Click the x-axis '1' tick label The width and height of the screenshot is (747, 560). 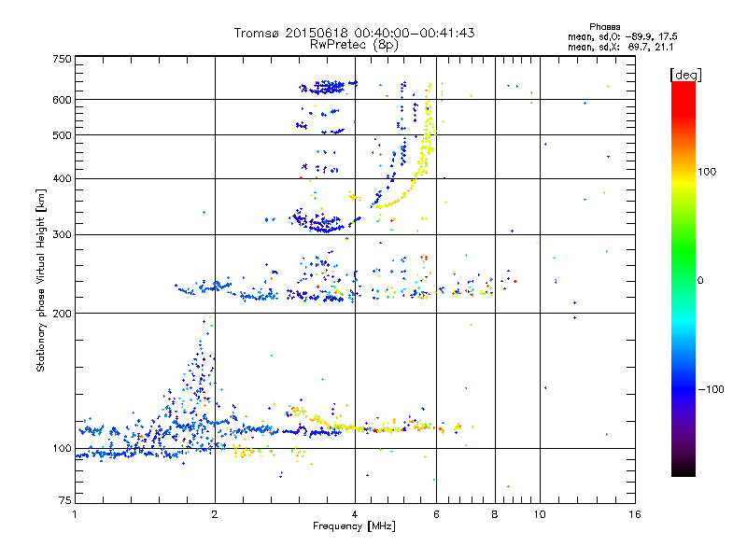(x=75, y=514)
